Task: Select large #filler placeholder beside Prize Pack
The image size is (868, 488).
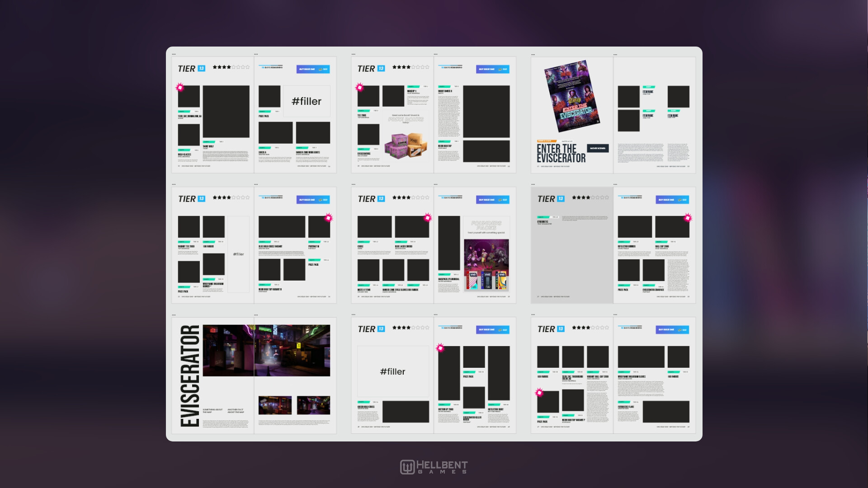Action: tap(307, 101)
